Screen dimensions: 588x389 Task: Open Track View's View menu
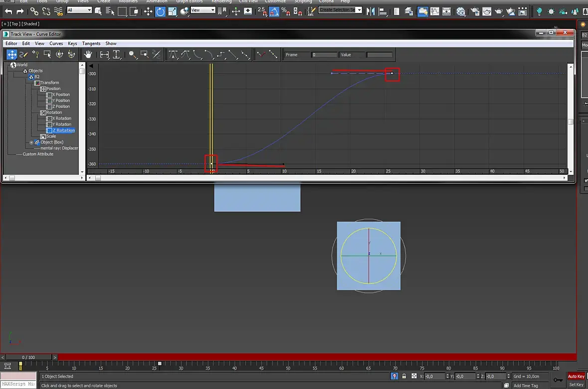pos(39,43)
